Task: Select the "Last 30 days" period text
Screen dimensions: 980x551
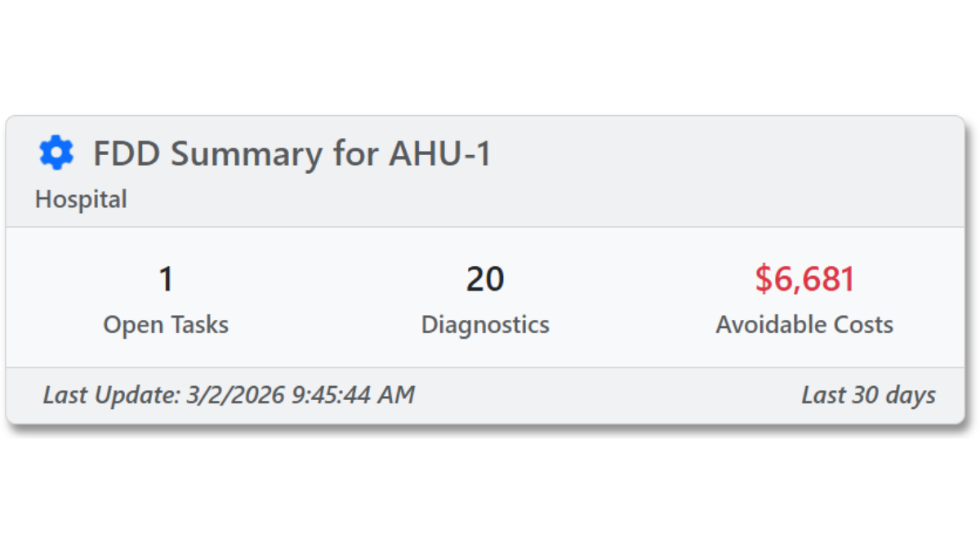Action: (868, 396)
